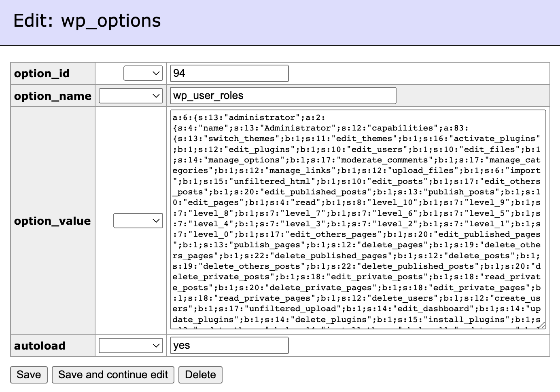Click the autoload row label
The width and height of the screenshot is (560, 392).
tap(40, 346)
